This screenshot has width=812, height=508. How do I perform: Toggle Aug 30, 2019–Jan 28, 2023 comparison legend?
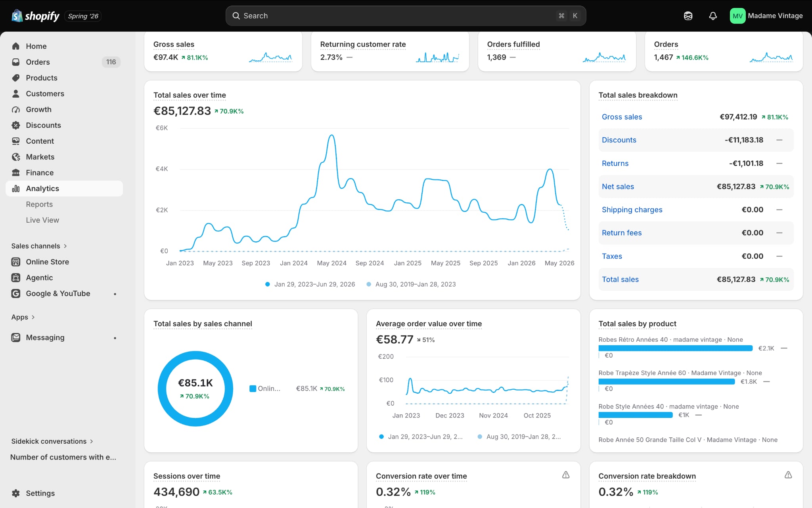point(411,284)
